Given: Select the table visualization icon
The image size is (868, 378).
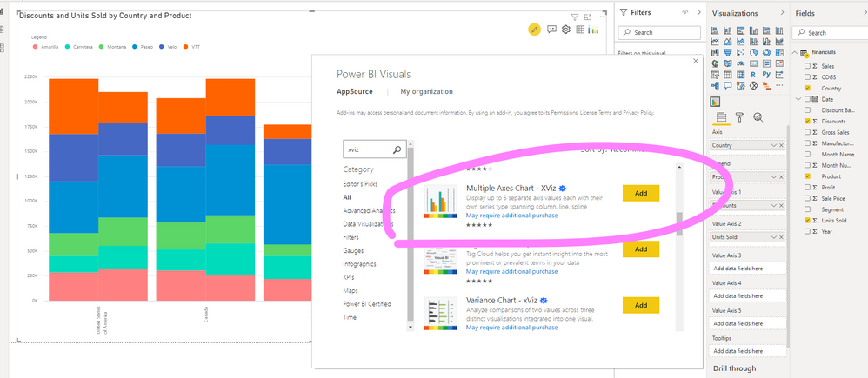Looking at the screenshot, I should click(728, 74).
